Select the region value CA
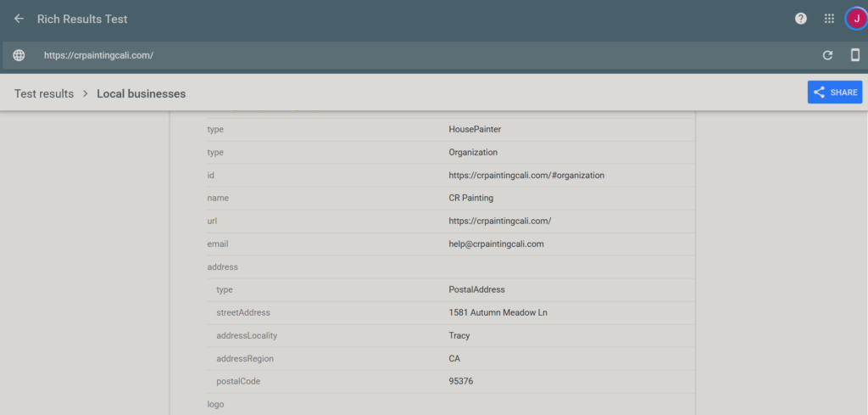 (x=454, y=358)
